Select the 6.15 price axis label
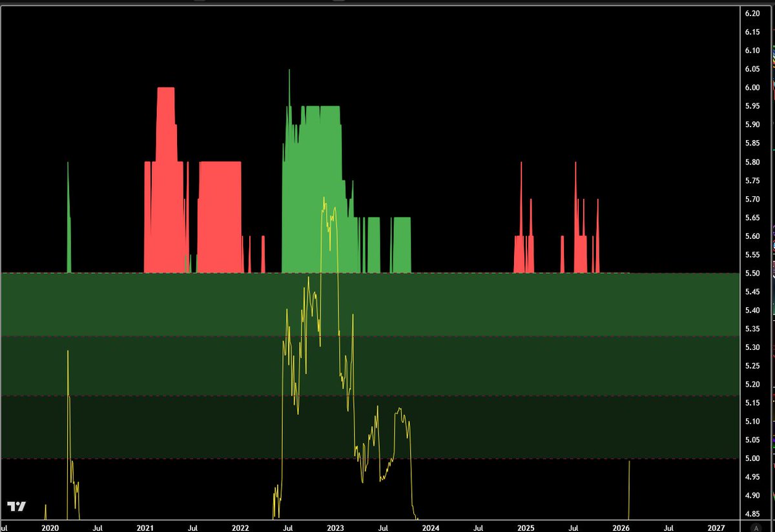This screenshot has width=775, height=532. coord(751,32)
